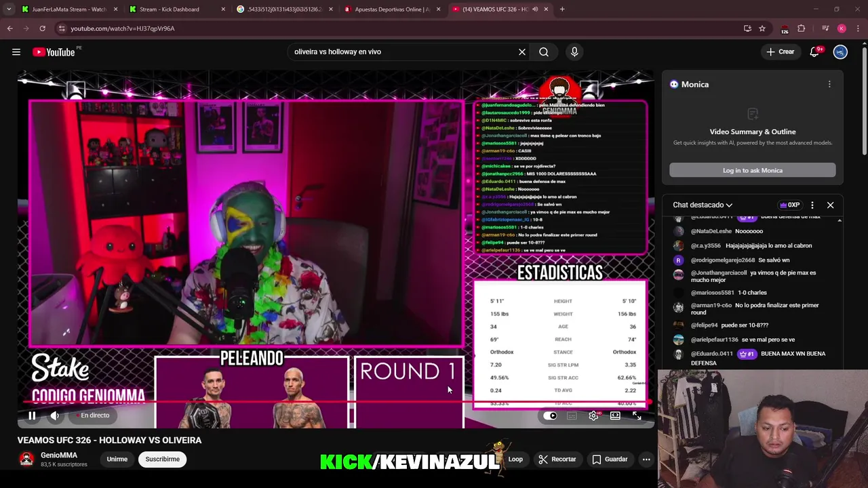Open Monica panel options menu
The width and height of the screenshot is (868, 488).
click(829, 84)
